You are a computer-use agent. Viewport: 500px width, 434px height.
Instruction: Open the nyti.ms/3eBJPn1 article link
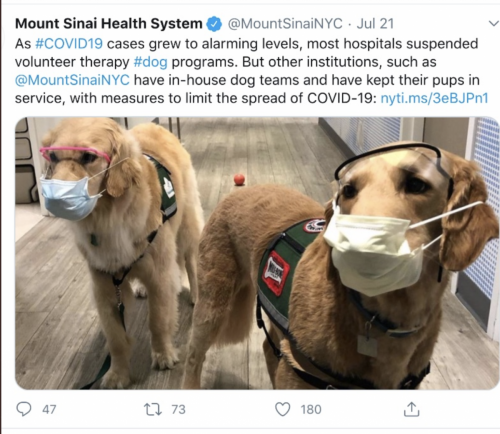tap(434, 98)
